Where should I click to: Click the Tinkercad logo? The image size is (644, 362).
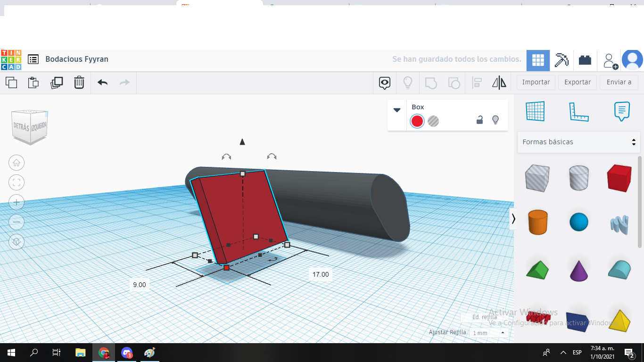pos(11,60)
